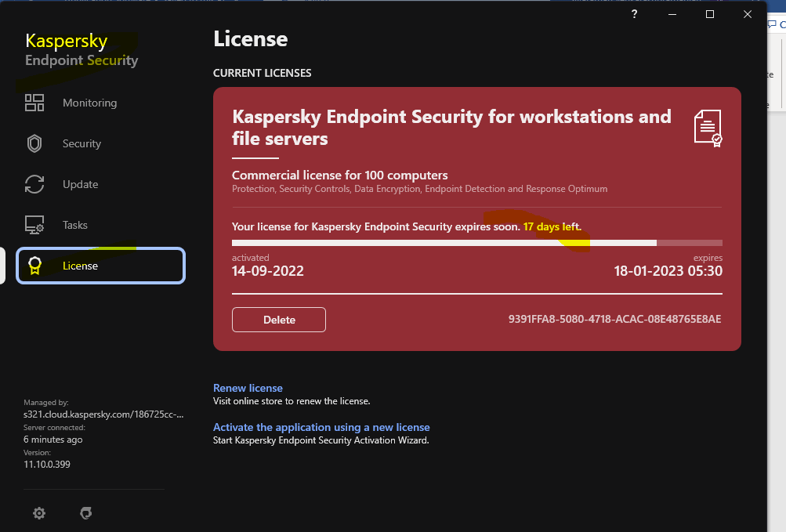Click the license key 9391FFA8 text
This screenshot has height=532, width=786.
[614, 319]
